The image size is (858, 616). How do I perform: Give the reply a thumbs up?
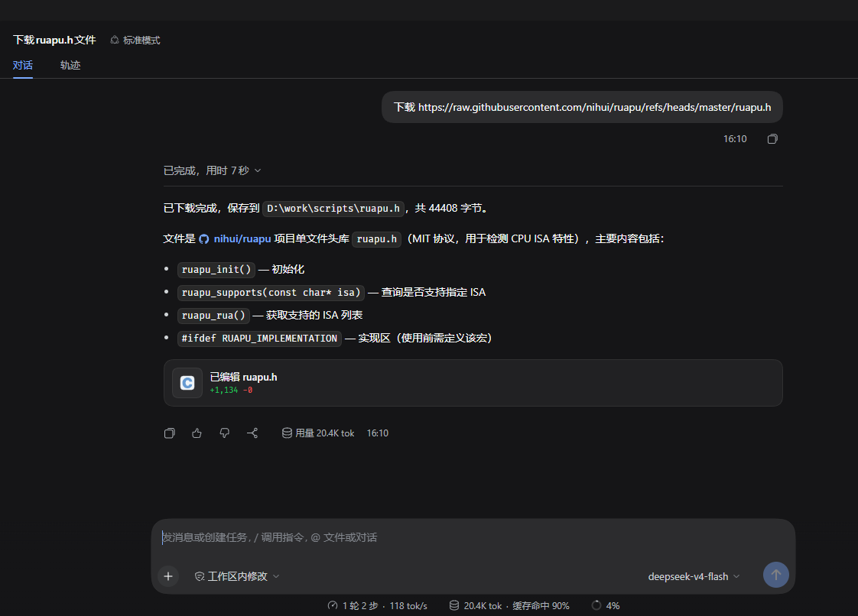click(x=197, y=433)
